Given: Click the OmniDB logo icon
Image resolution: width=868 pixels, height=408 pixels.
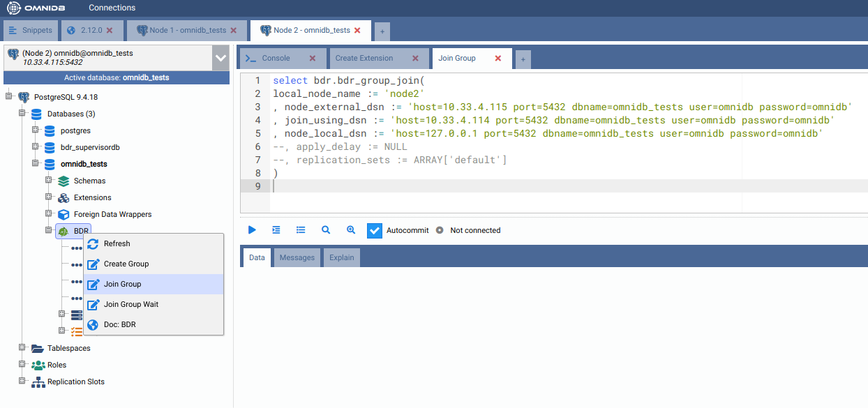Looking at the screenshot, I should point(14,8).
